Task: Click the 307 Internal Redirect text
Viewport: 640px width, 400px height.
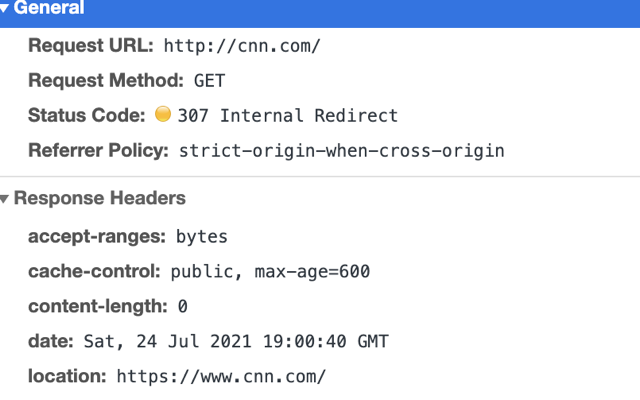Action: (288, 116)
